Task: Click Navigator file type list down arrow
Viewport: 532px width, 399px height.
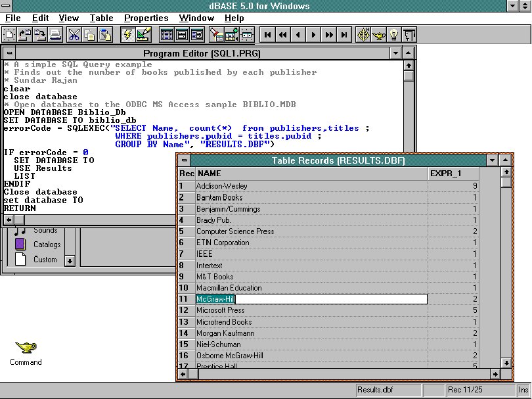Action: (70, 261)
